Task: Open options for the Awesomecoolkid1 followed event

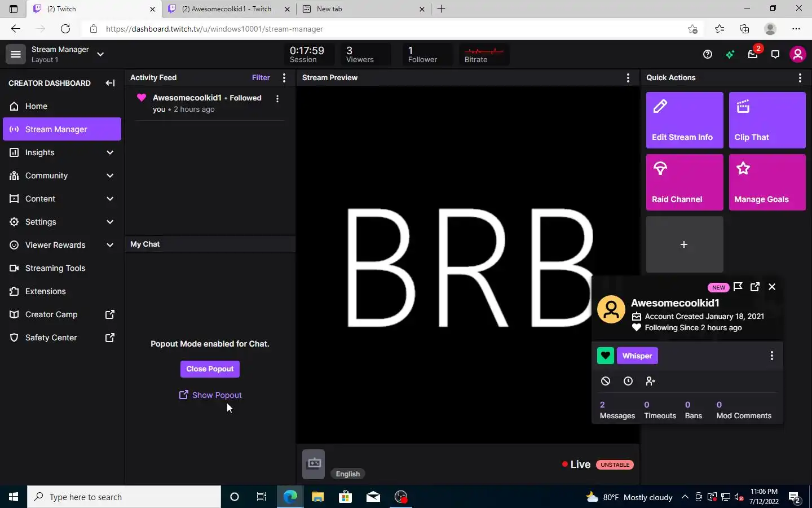Action: [x=277, y=99]
